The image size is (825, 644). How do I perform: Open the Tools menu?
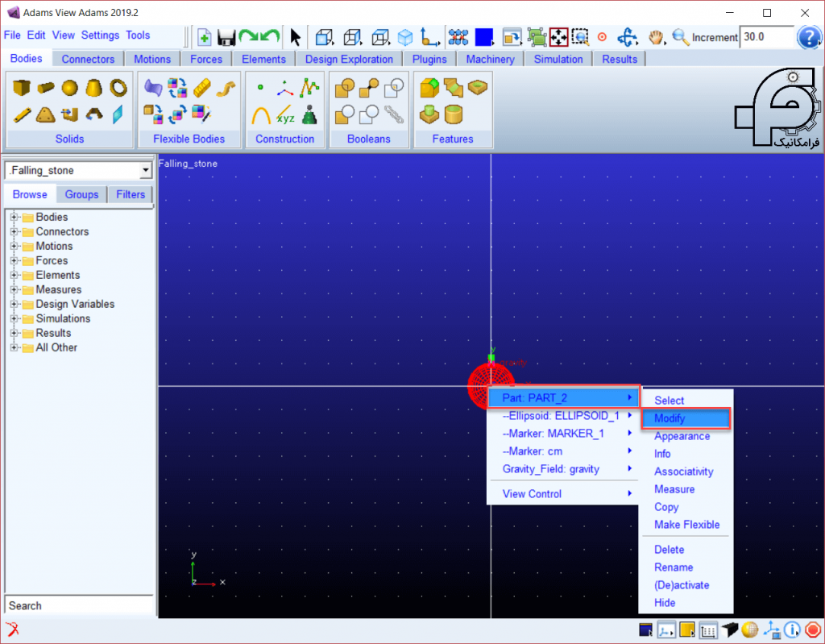tap(138, 35)
